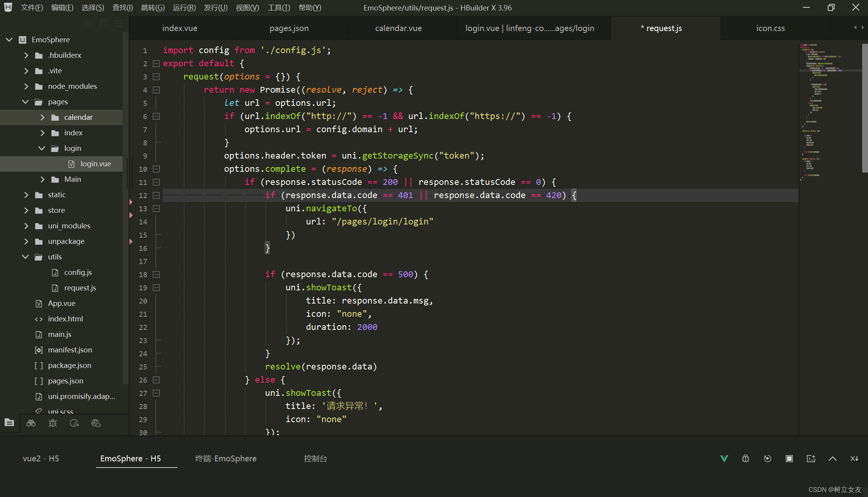Collapse the utils folder
The image size is (868, 497).
tap(26, 257)
